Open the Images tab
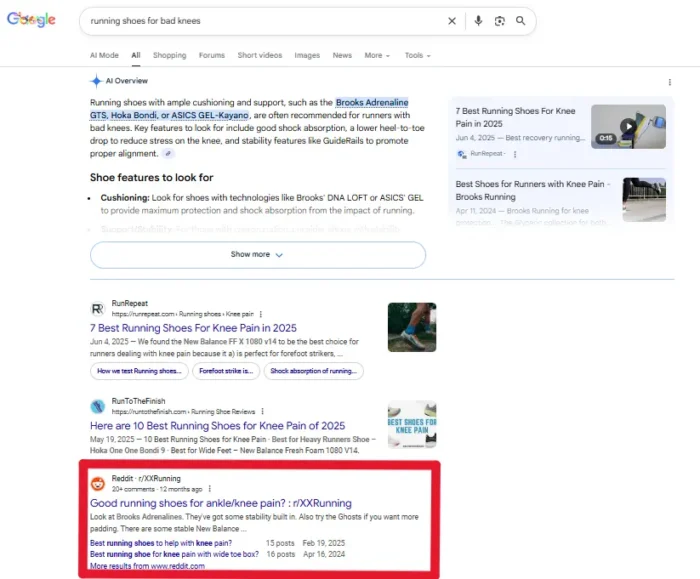 pos(307,55)
